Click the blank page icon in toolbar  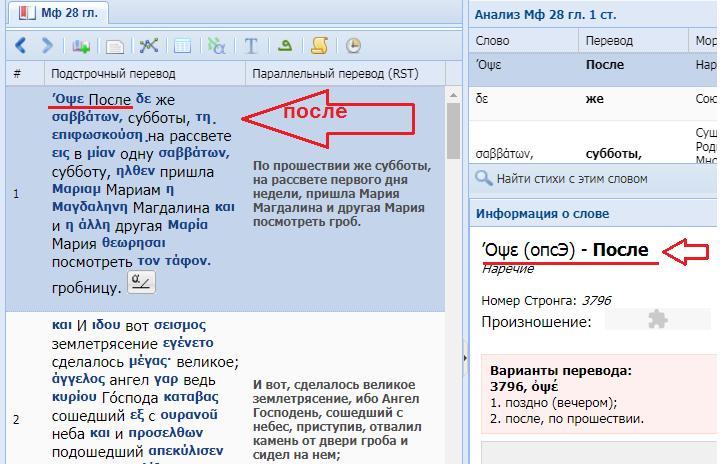tap(115, 46)
